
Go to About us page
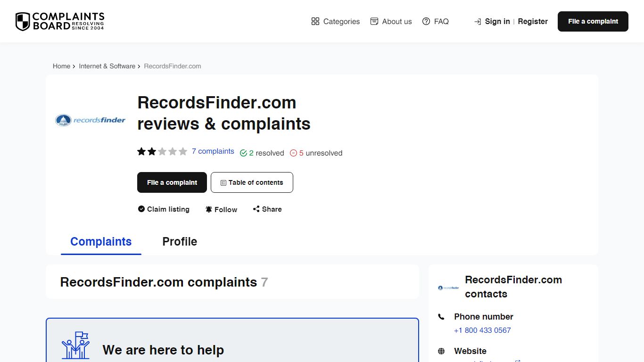391,22
